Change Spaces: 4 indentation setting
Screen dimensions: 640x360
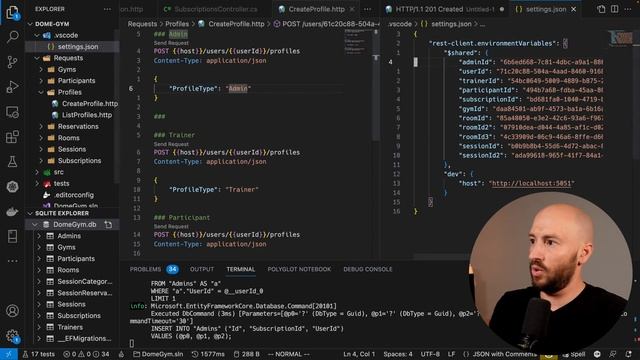click(x=398, y=354)
